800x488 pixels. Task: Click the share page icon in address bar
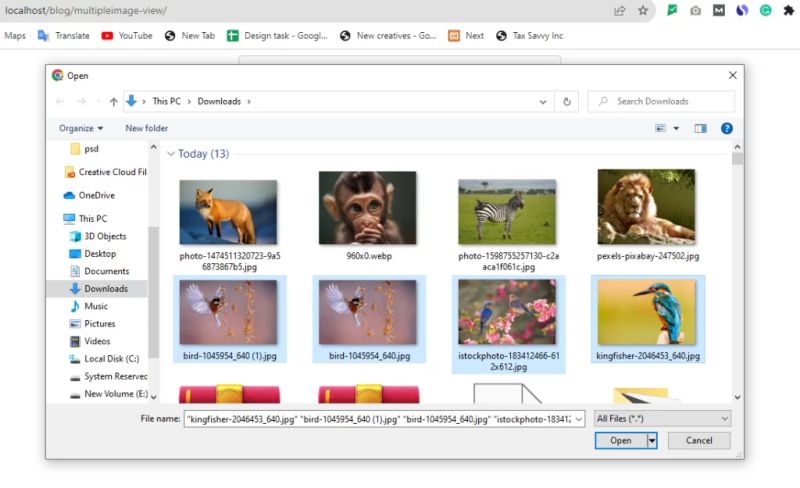coord(619,10)
